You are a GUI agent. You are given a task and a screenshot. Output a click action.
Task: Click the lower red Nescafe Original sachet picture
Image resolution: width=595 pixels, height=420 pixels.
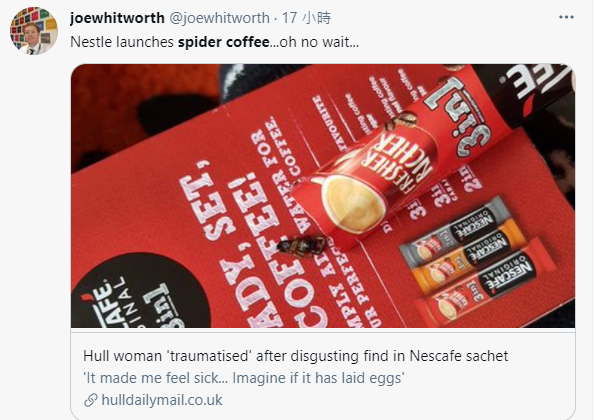pyautogui.click(x=486, y=283)
